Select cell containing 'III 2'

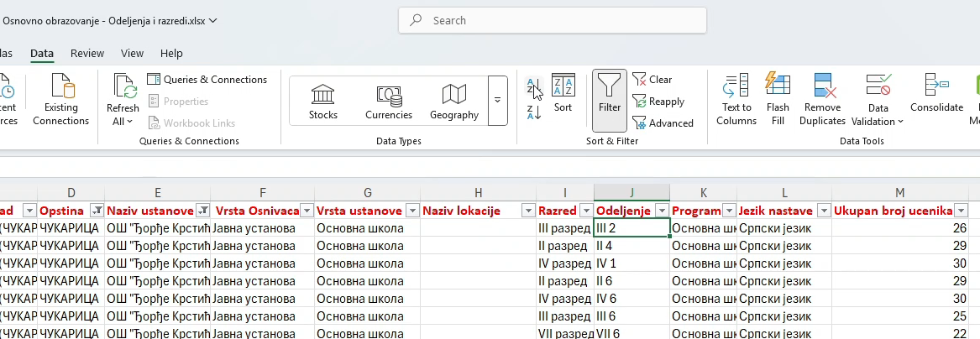coord(631,228)
